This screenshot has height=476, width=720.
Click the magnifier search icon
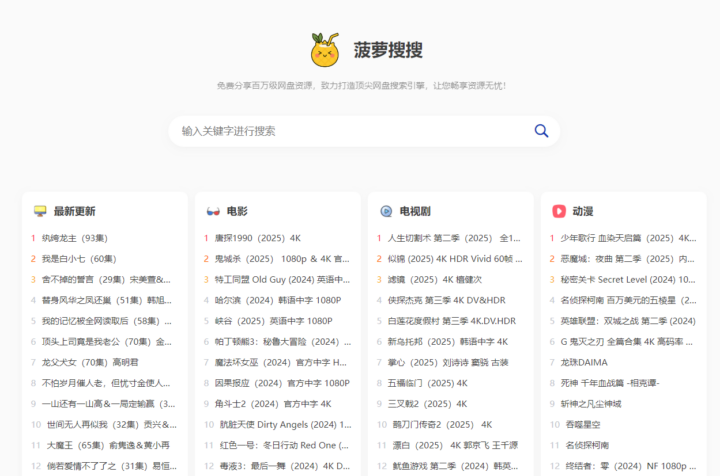541,131
